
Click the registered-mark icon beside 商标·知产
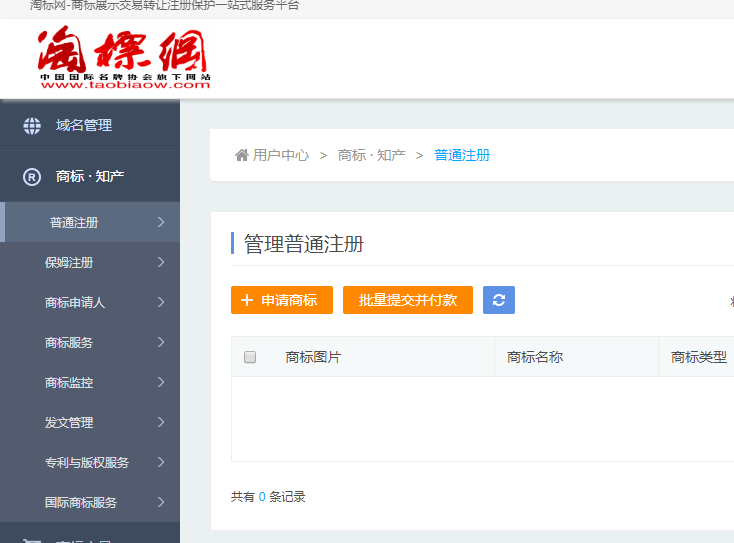(x=32, y=177)
